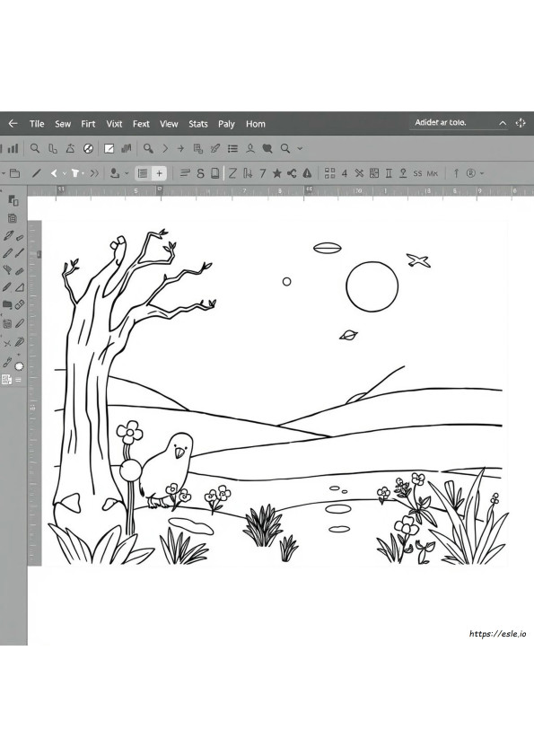Viewport: 534px width, 756px height.
Task: Open the Tile menu
Action: click(x=37, y=124)
